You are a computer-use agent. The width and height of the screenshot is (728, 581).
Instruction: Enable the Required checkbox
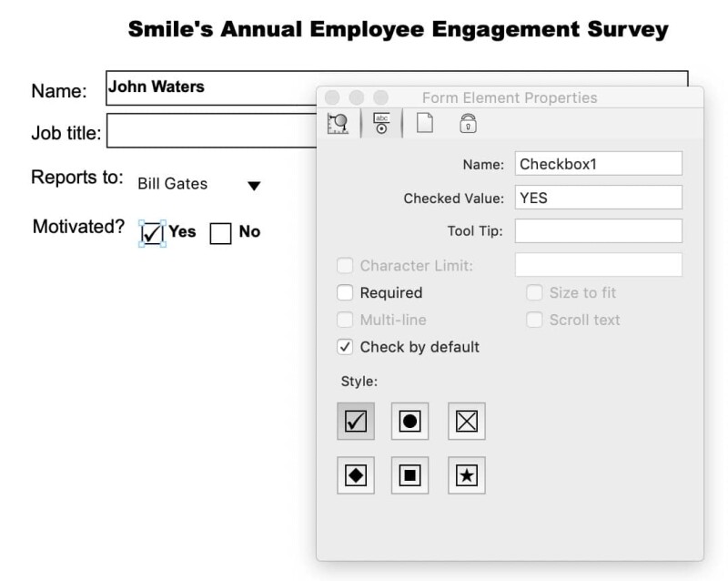coord(345,293)
